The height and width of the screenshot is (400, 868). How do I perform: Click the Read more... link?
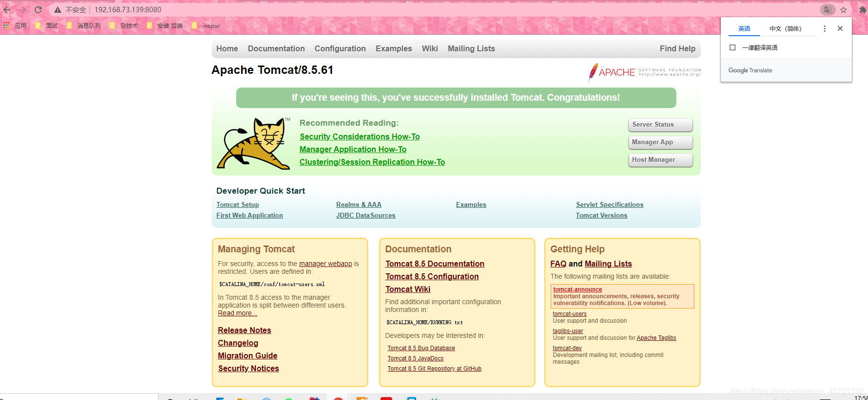pyautogui.click(x=238, y=313)
